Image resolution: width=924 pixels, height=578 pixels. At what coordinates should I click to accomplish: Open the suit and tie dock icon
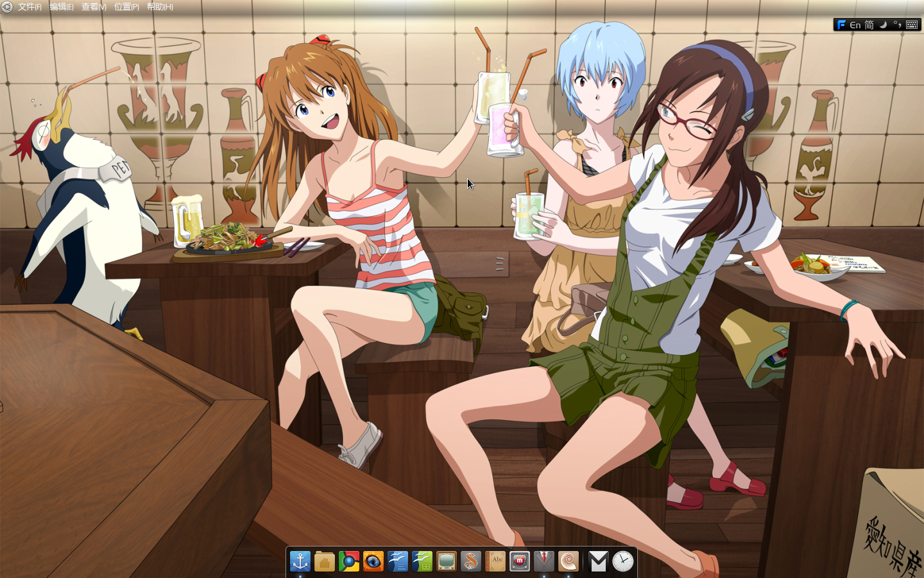544,561
